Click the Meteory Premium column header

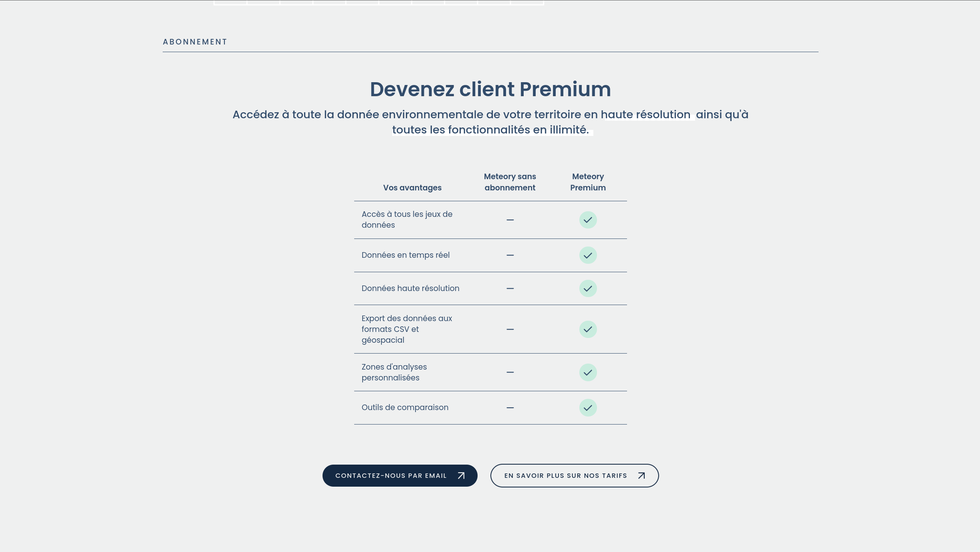coord(588,182)
